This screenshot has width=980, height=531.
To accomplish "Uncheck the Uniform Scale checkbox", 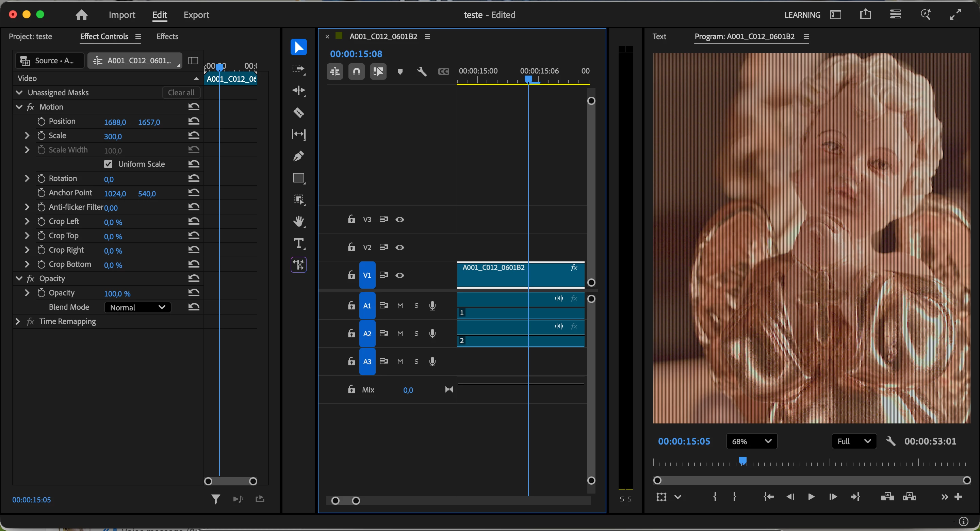I will (x=109, y=164).
